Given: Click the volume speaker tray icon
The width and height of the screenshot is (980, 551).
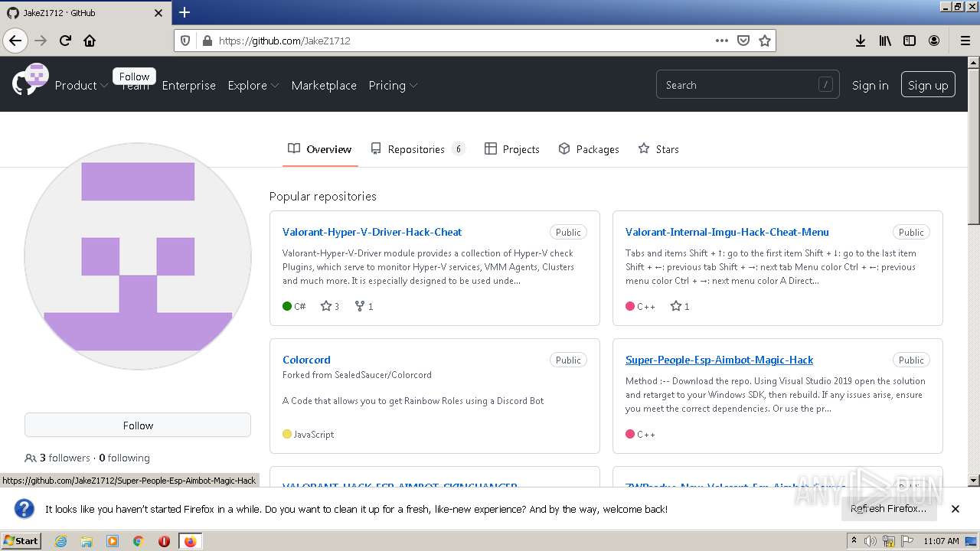Looking at the screenshot, I should 871,541.
